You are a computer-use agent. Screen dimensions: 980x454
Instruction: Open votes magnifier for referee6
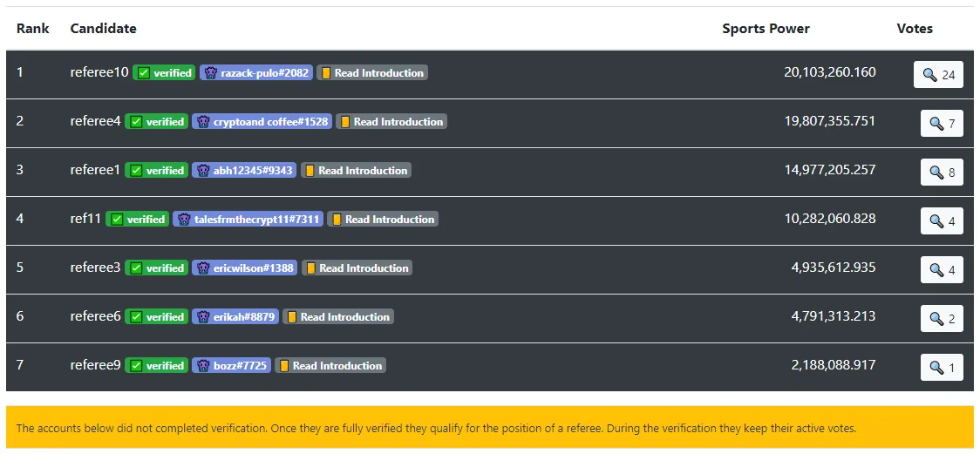942,318
